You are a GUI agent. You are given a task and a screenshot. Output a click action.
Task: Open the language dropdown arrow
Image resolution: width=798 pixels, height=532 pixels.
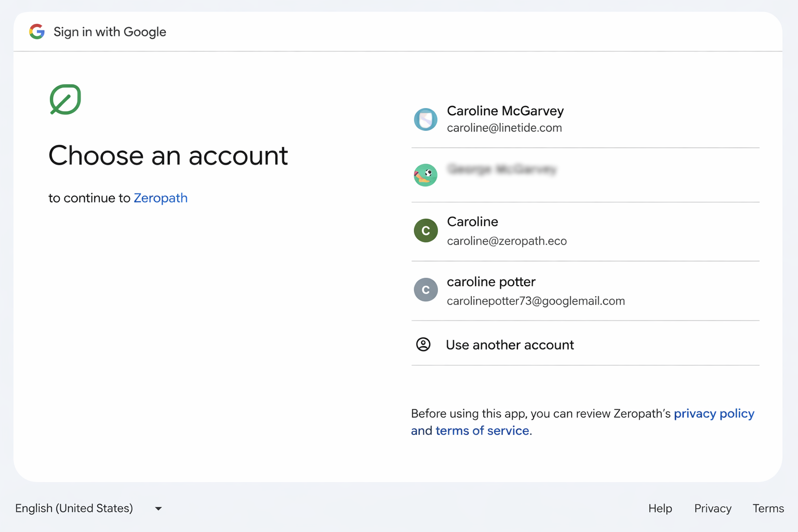pos(158,509)
